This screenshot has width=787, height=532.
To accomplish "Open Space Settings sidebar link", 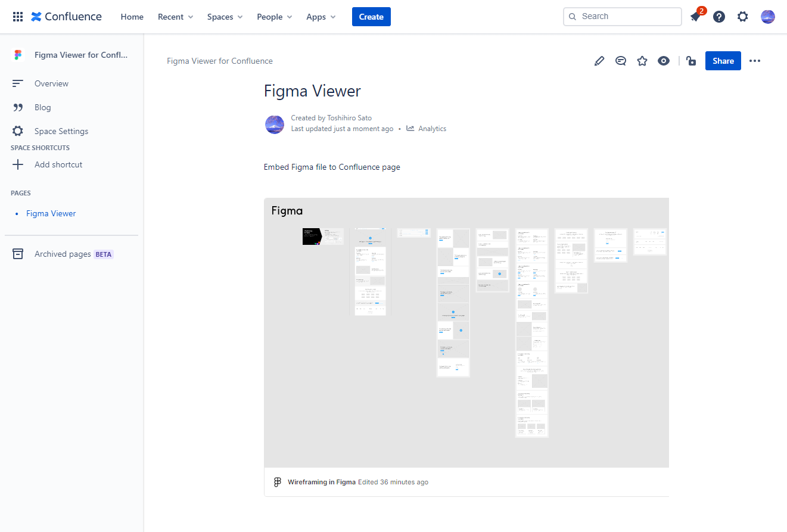I will click(61, 131).
